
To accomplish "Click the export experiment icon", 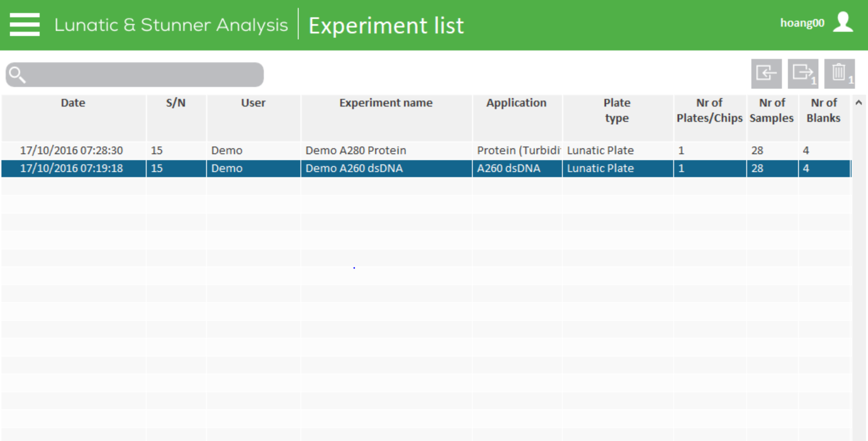I will [x=803, y=74].
